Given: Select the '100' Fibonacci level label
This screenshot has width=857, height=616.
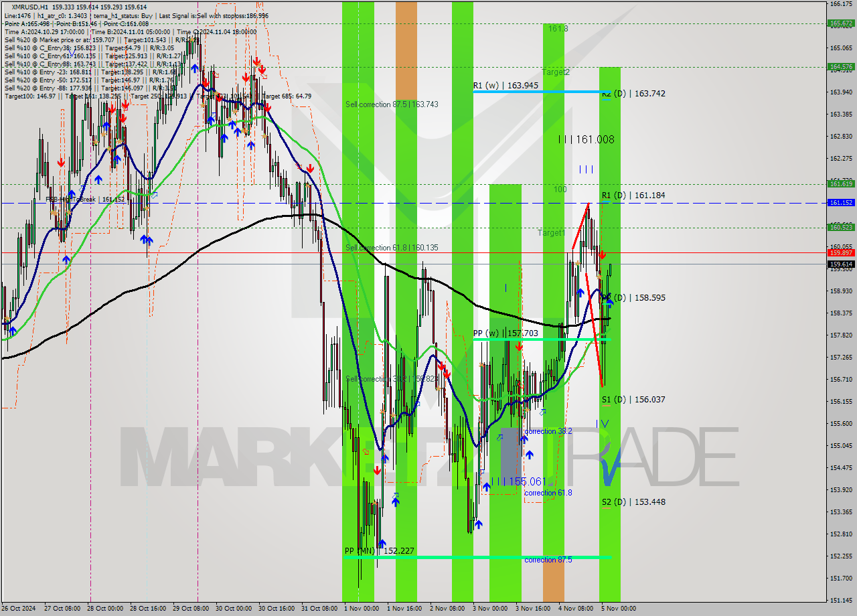Looking at the screenshot, I should (560, 189).
